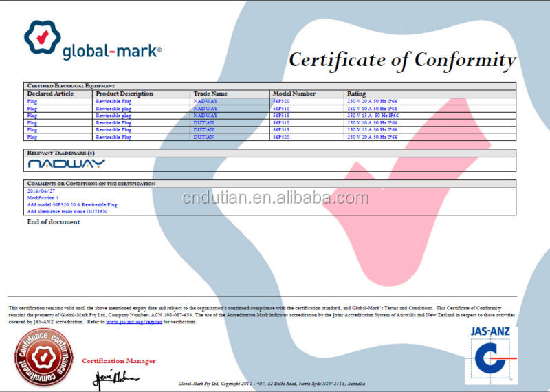550x392 pixels.
Task: Click the 2014/04/27 date comment
Action: 41,191
